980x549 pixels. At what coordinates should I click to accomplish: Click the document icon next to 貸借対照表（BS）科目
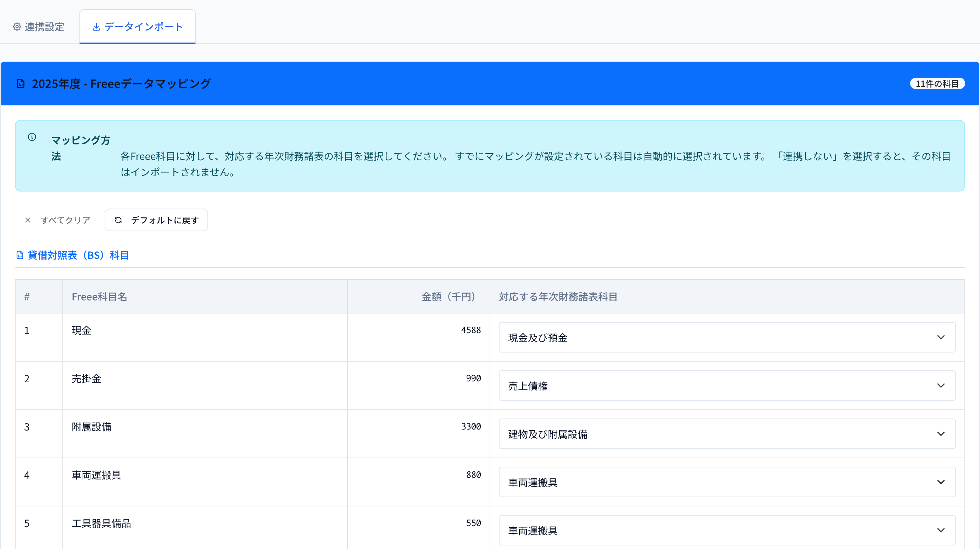[20, 255]
